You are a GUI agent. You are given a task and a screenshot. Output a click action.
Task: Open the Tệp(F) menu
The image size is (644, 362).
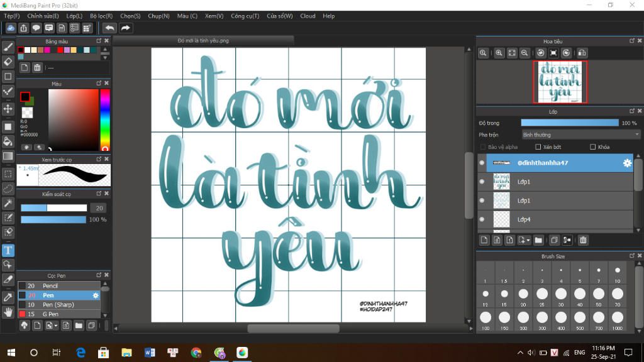coord(11,16)
